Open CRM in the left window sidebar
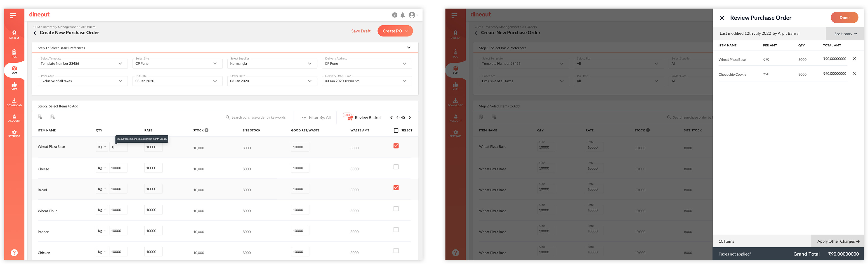This screenshot has width=868, height=268. click(14, 86)
